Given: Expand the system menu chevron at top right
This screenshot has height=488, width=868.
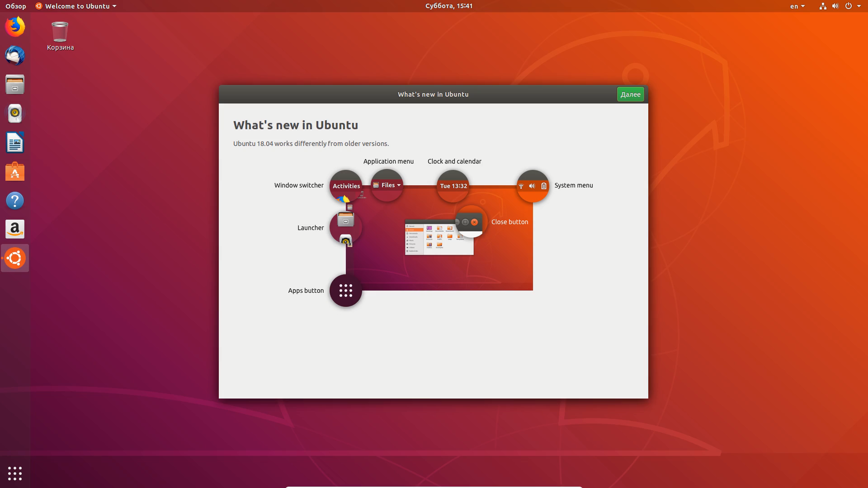Looking at the screenshot, I should (x=860, y=6).
